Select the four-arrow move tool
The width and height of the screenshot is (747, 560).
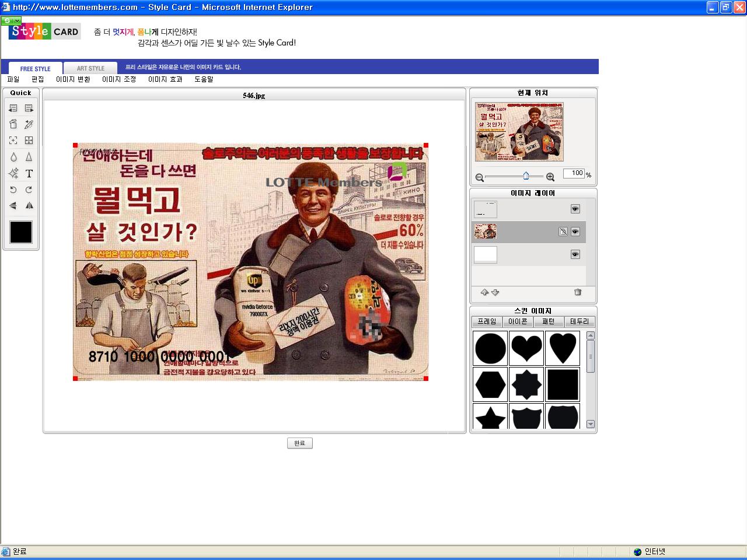(x=29, y=140)
